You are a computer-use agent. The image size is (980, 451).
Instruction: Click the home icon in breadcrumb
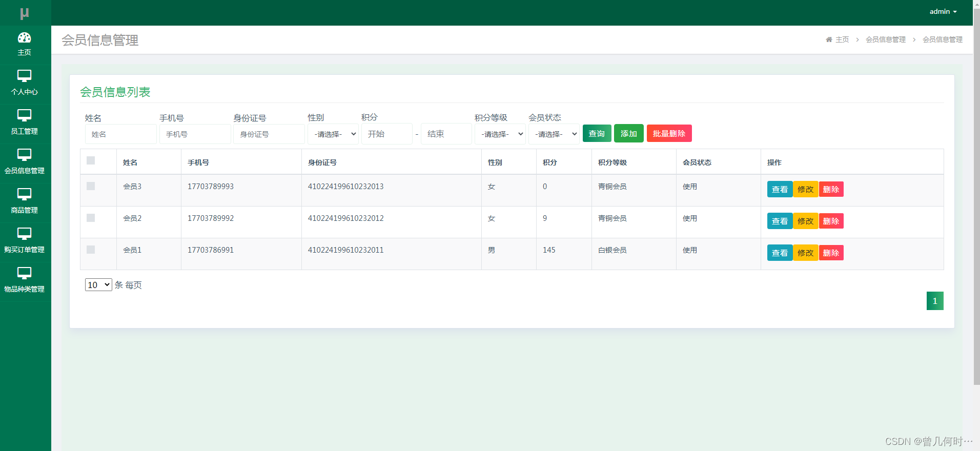pos(829,39)
